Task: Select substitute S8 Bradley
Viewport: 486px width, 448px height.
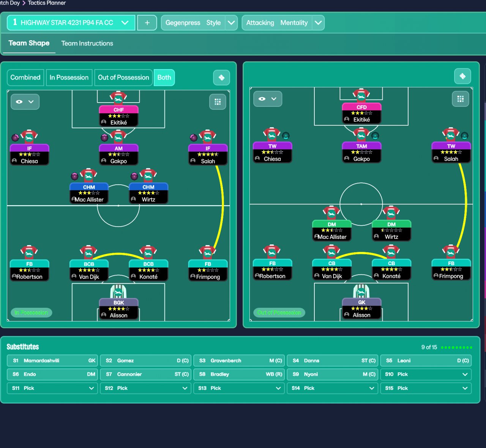Action: (239, 374)
